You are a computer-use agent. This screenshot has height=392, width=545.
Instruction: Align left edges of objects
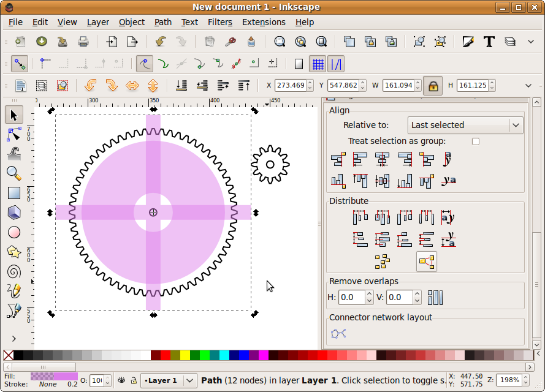(x=360, y=159)
